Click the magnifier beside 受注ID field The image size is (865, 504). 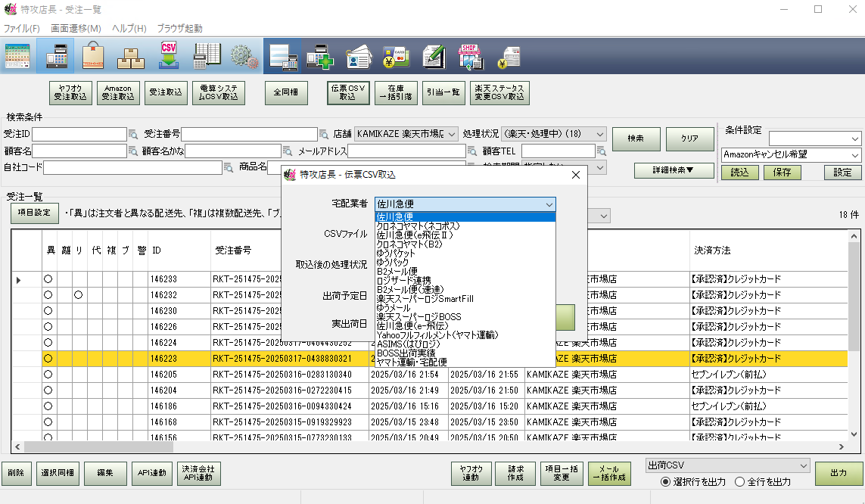click(133, 134)
